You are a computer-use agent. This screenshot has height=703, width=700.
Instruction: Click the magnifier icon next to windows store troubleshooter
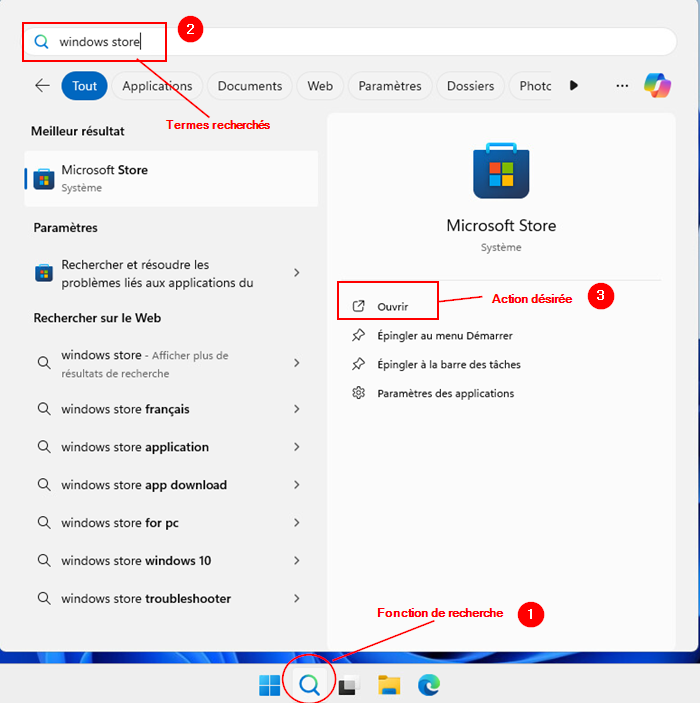44,599
